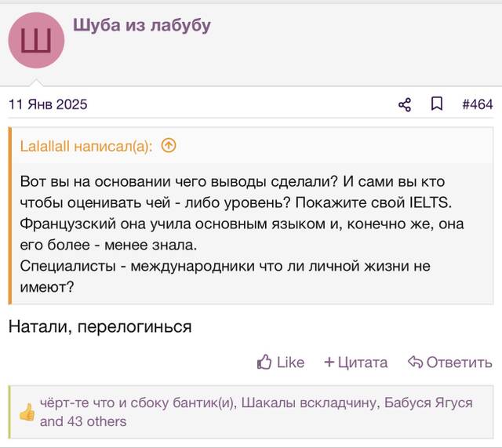
Task: Open the Lalallall написал(а) quote author link
Action: click(x=85, y=147)
